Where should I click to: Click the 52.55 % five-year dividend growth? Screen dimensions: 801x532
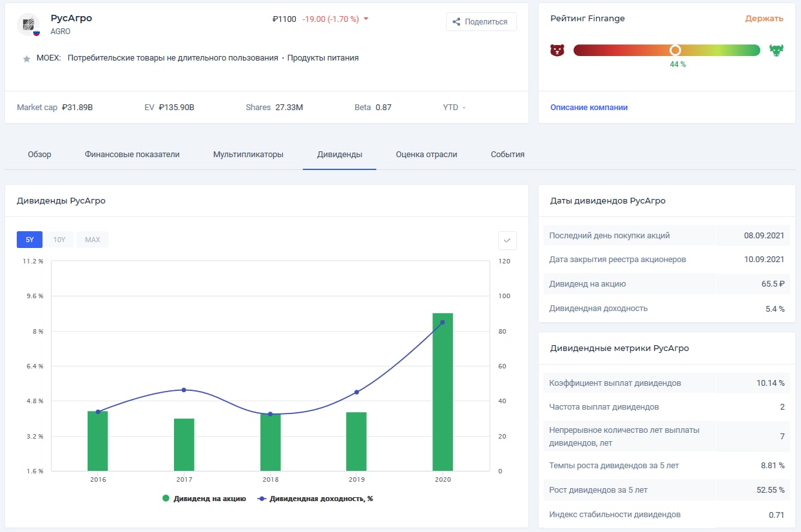tap(771, 490)
